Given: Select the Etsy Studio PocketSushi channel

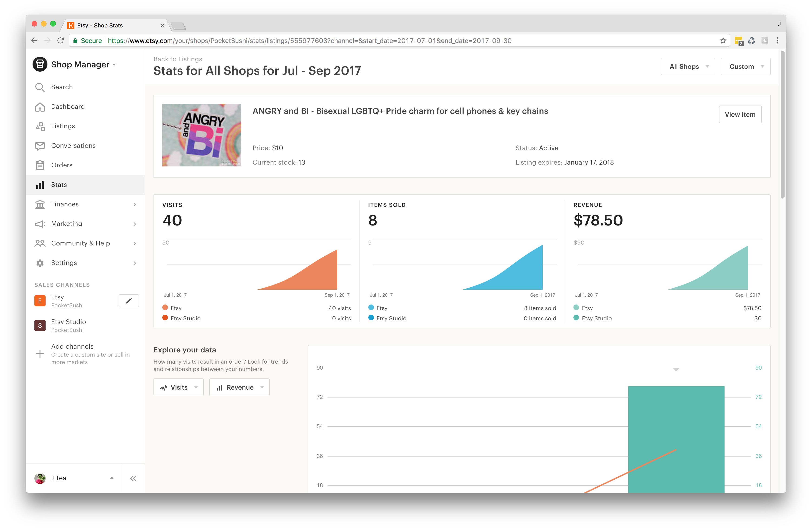Looking at the screenshot, I should point(85,325).
